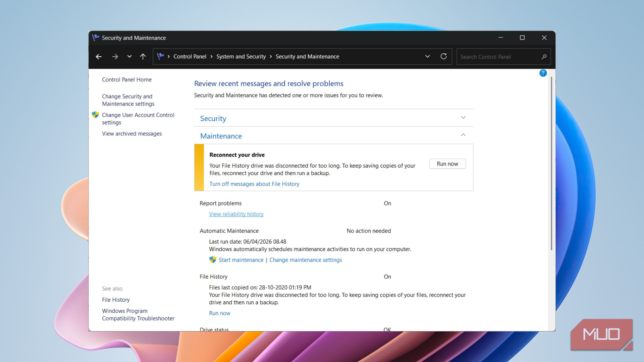Click the search magnifier icon
This screenshot has height=362, width=644.
pos(544,57)
